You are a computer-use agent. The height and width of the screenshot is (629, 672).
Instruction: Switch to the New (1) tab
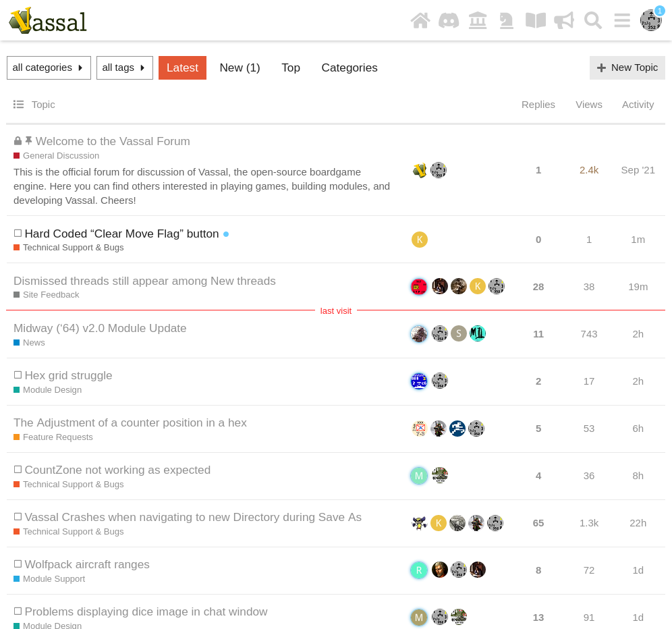[240, 67]
